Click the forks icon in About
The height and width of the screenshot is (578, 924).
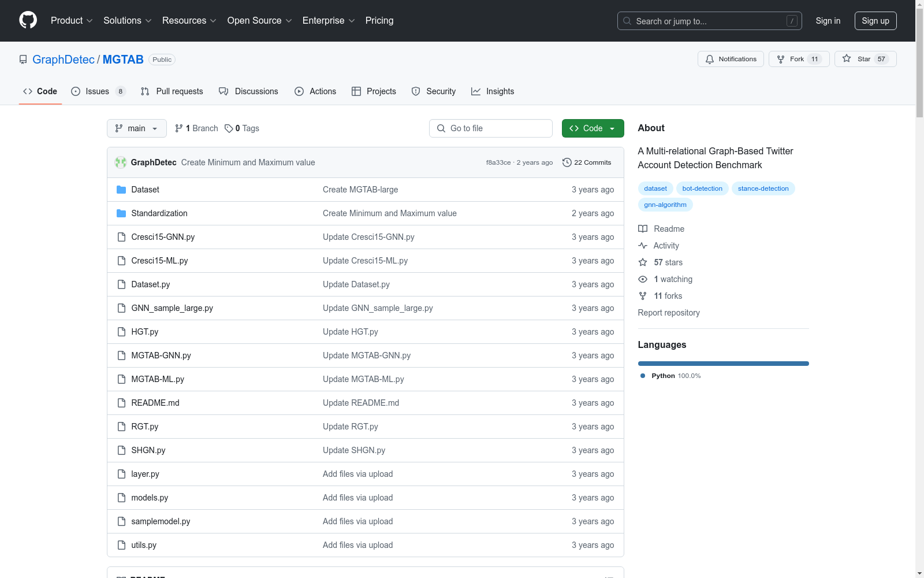[643, 296]
